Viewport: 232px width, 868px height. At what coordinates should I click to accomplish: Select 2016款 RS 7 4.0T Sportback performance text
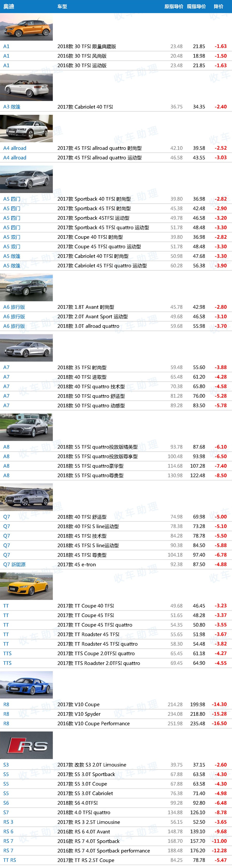(x=103, y=851)
